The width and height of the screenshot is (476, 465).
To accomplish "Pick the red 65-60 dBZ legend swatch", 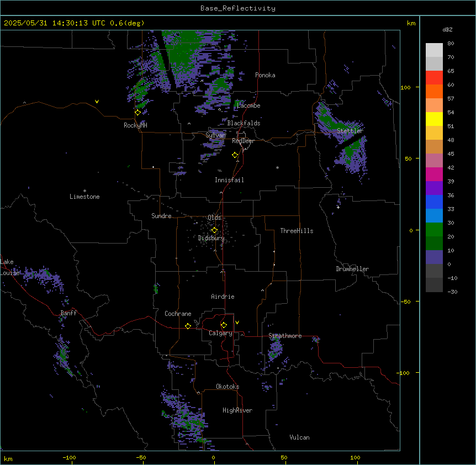I will click(434, 77).
